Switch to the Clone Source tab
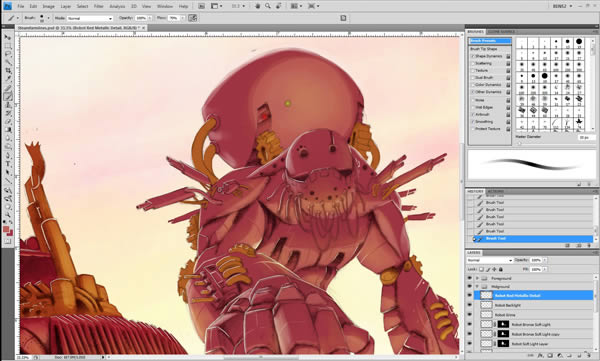600x361 pixels. [501, 32]
